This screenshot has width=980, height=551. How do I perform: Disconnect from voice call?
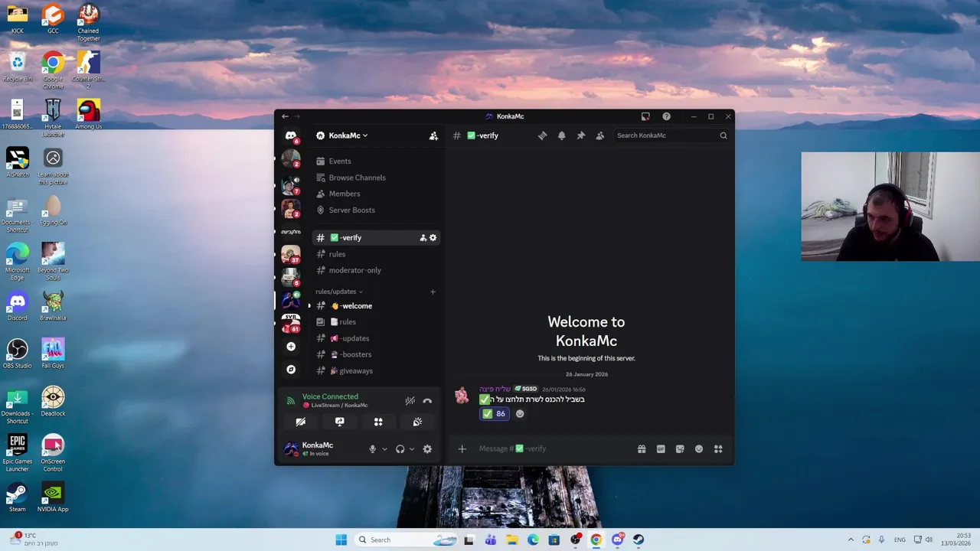pyautogui.click(x=427, y=401)
